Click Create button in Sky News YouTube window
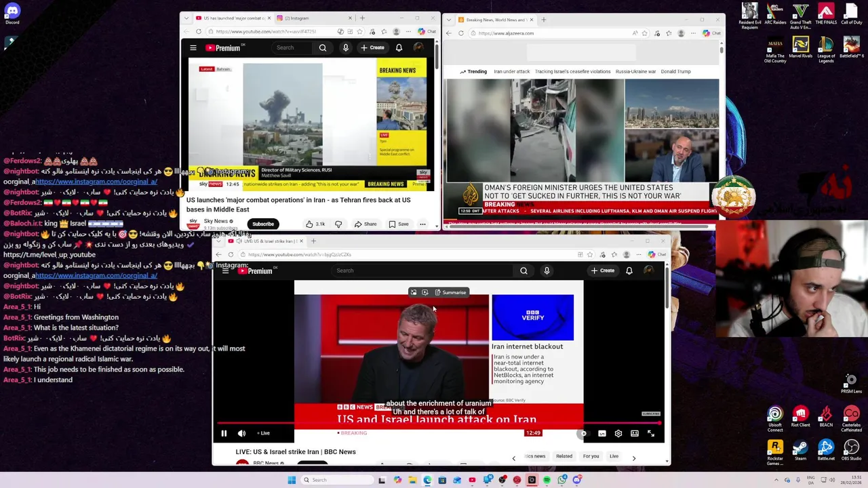The height and width of the screenshot is (488, 868). tap(373, 47)
